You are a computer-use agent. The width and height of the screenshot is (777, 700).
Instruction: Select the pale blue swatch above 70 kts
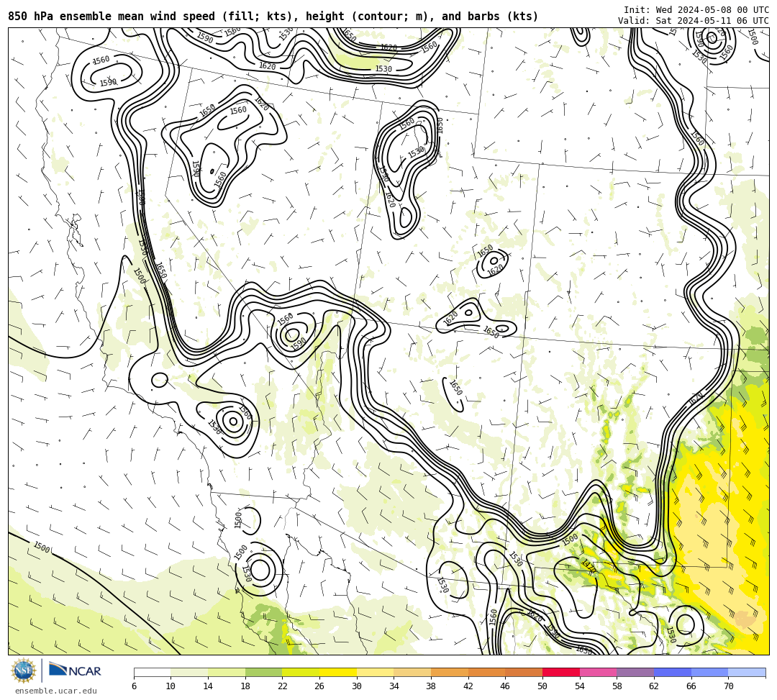coord(747,672)
